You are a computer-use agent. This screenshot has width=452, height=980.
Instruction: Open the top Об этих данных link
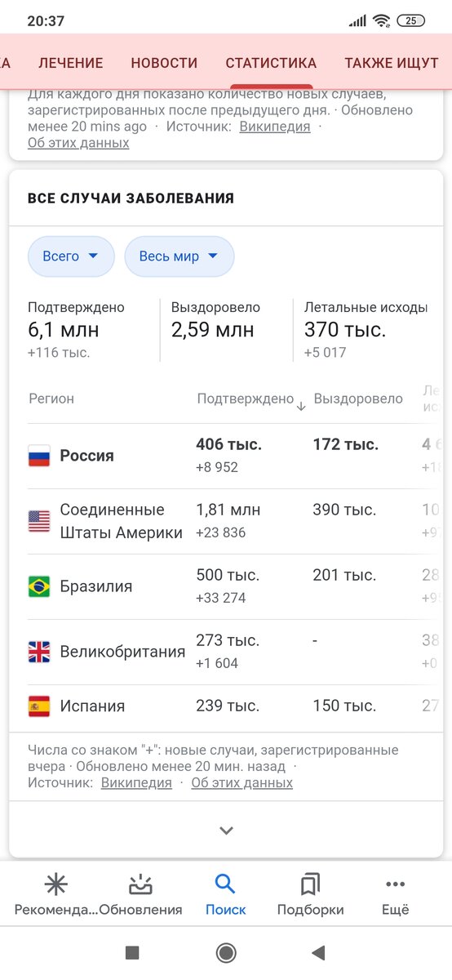78,142
